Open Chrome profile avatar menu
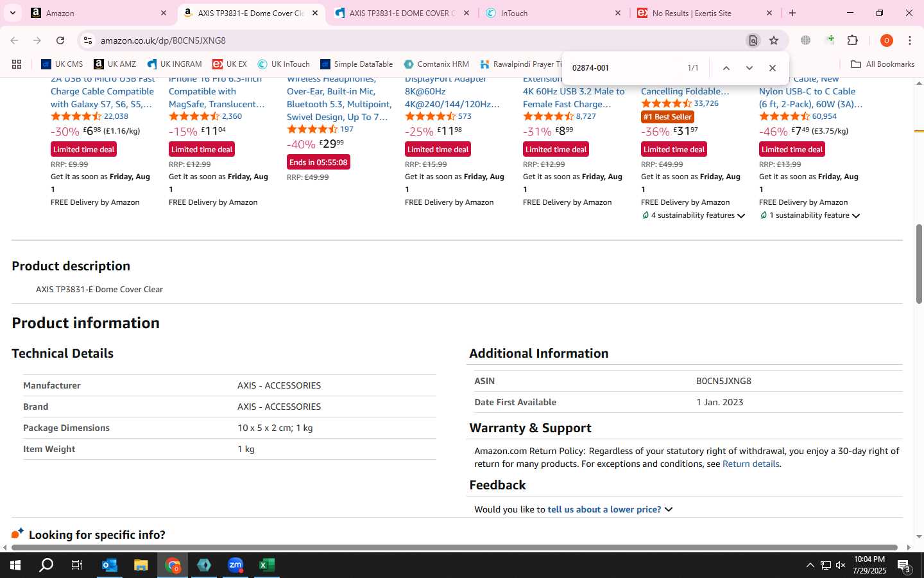Screen dimensions: 924x578 [887, 40]
